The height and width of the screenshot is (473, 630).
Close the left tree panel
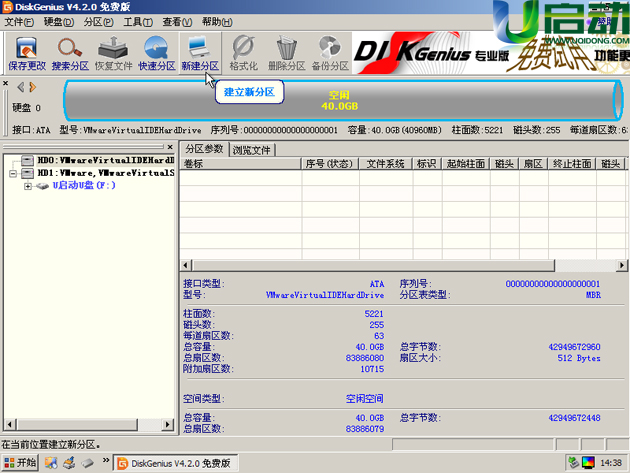pos(170,147)
